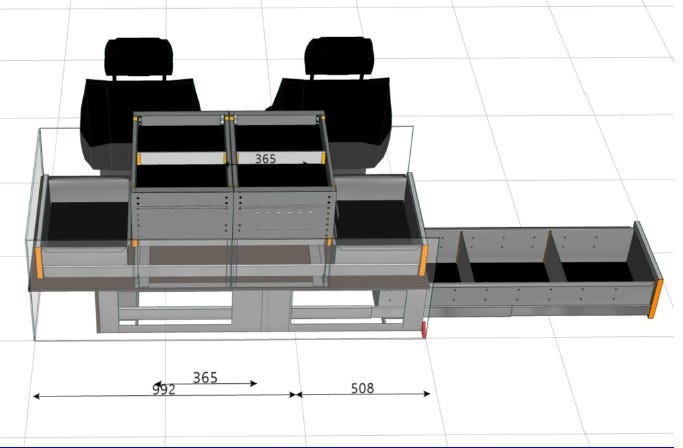The image size is (683, 448).
Task: Click the 508 dimension label
Action: [x=362, y=388]
